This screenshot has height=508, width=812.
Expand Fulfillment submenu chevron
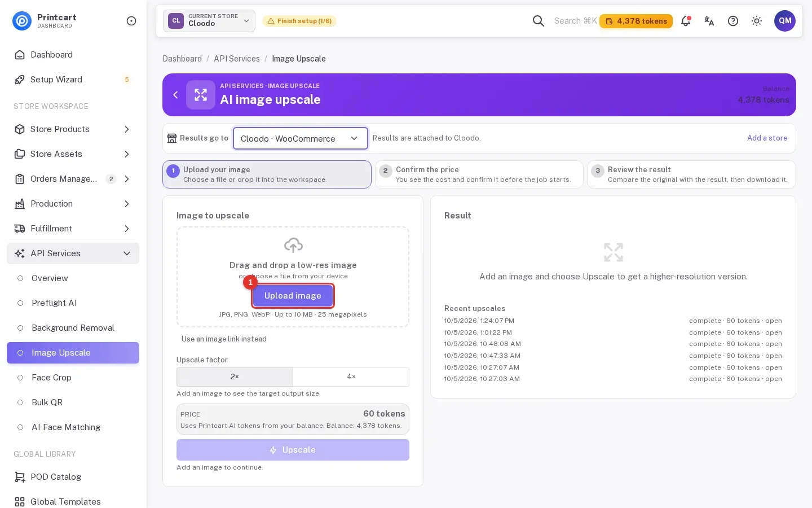(127, 229)
